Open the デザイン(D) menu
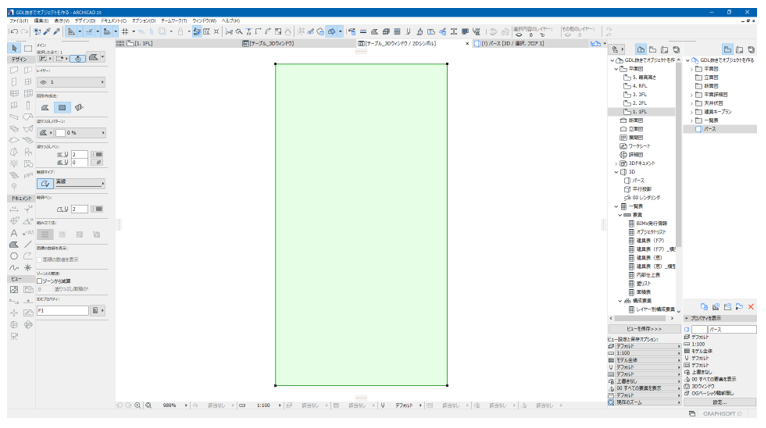Viewport: 766px width, 428px height. click(85, 21)
